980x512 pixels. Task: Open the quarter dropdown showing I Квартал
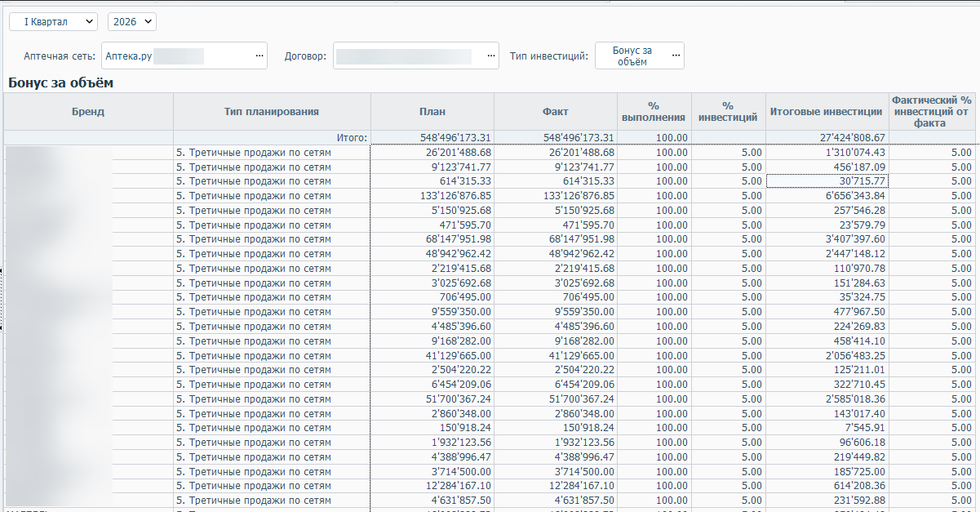(53, 22)
